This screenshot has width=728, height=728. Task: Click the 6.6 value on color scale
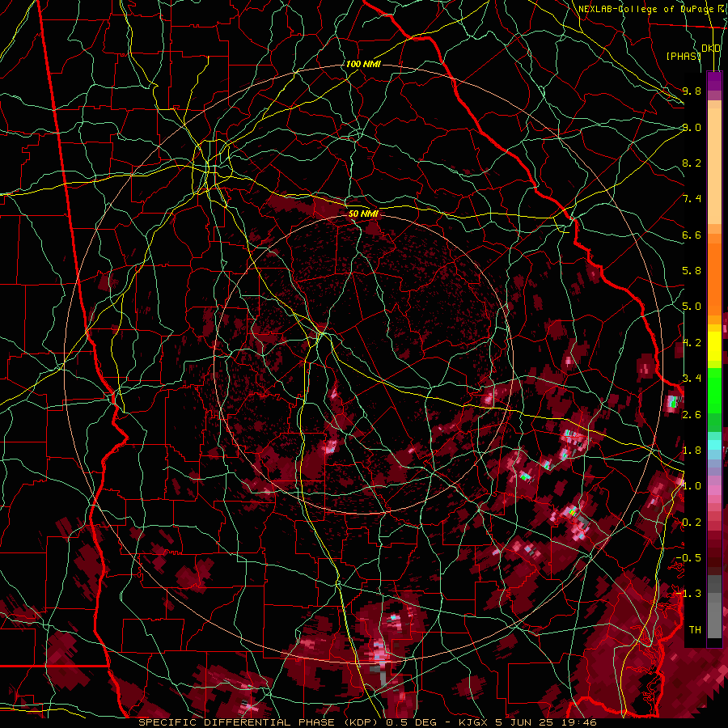[692, 235]
